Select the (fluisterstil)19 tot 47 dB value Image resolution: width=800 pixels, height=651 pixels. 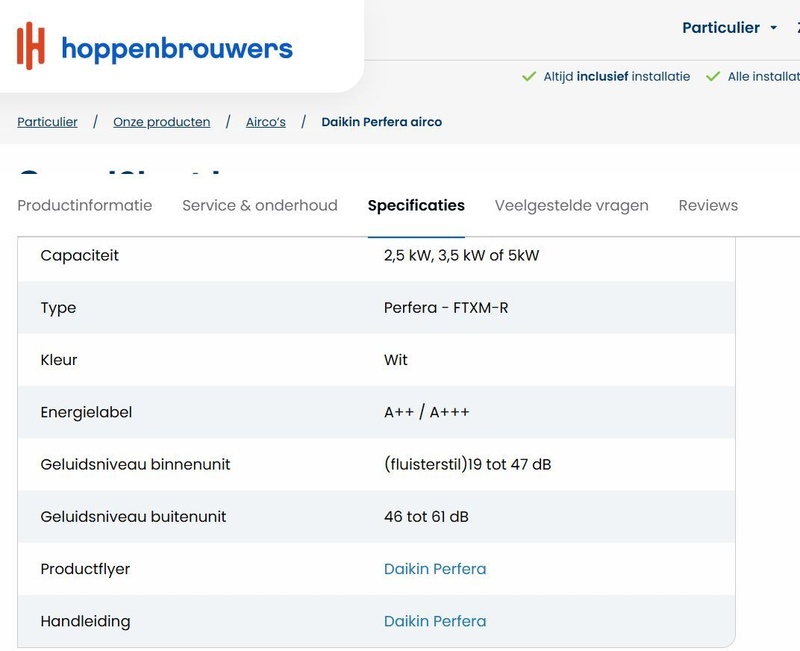click(467, 464)
